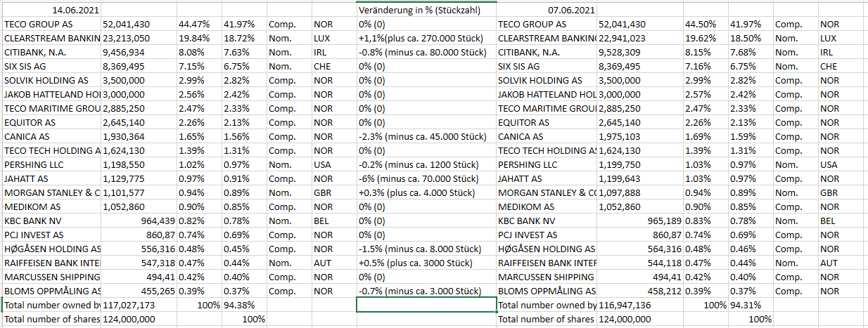Select the LUX country cell in 14.06.2021 table
868x328 pixels.
pyautogui.click(x=334, y=38)
